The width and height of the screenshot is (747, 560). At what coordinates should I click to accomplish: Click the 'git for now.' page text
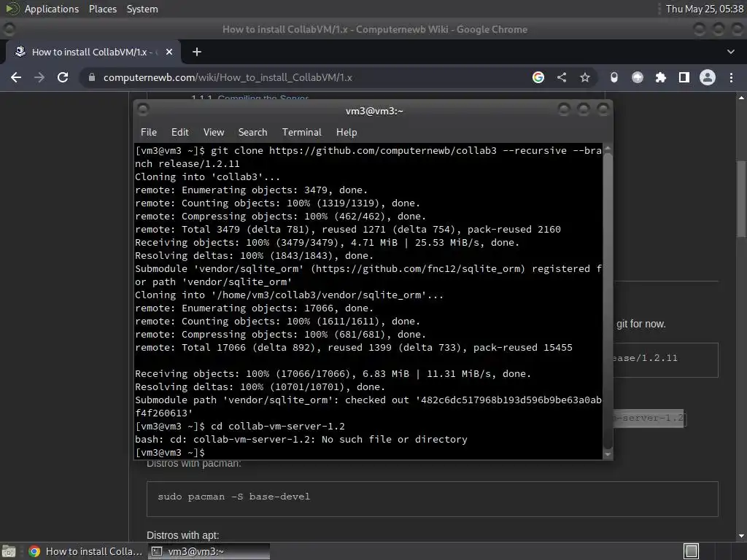tap(640, 324)
